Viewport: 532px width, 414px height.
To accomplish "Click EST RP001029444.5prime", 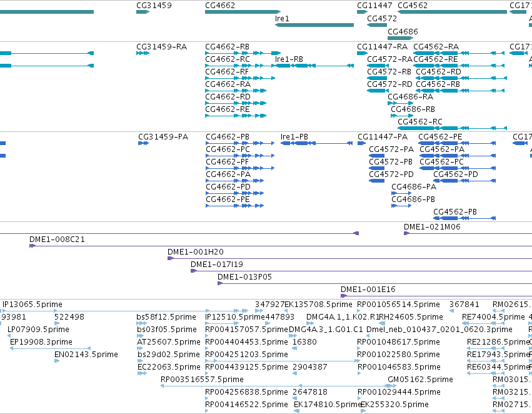I will [399, 392].
